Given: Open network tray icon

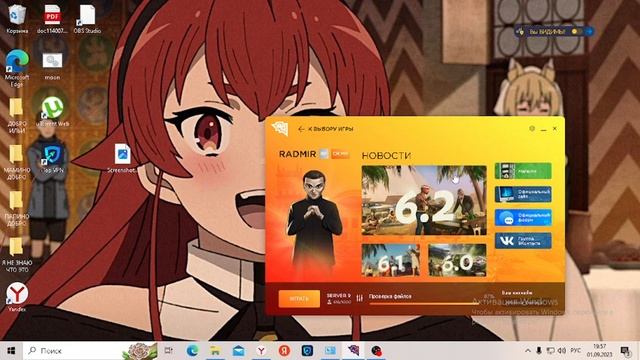Looking at the screenshot, I should click(551, 351).
